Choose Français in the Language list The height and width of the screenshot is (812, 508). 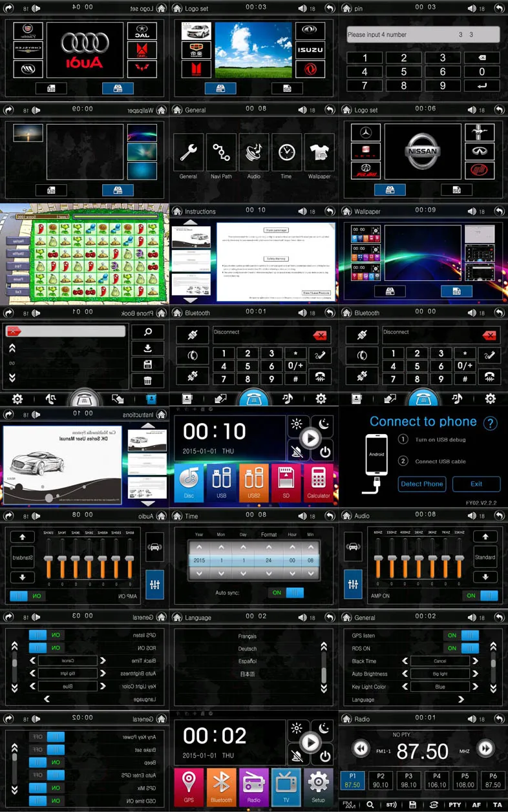coord(248,636)
